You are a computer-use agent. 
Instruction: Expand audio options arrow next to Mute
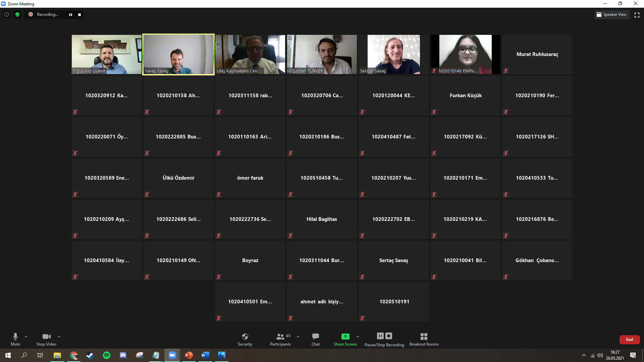[26, 337]
